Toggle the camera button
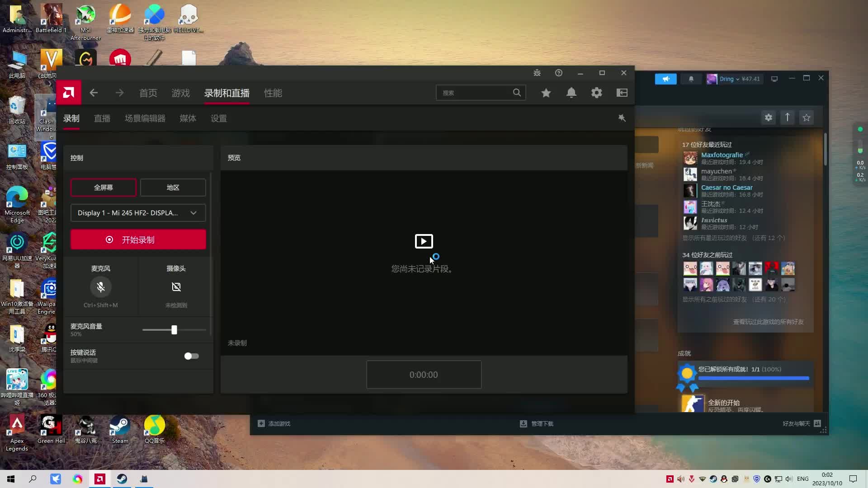The width and height of the screenshot is (868, 488). point(176,287)
